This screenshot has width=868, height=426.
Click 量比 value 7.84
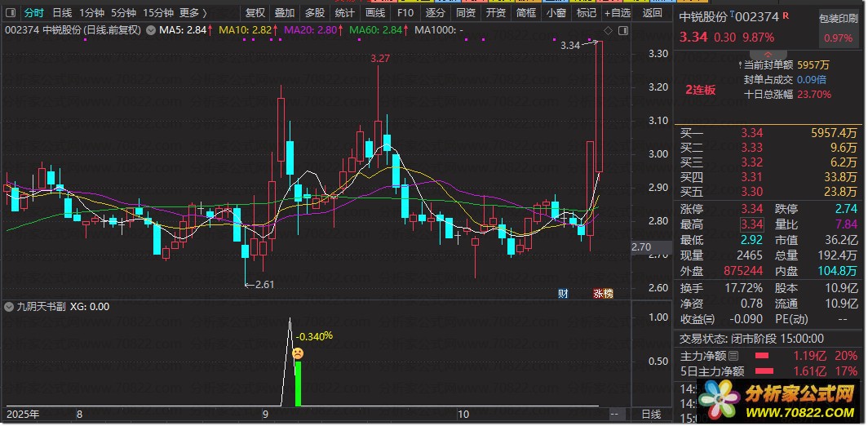pyautogui.click(x=847, y=224)
